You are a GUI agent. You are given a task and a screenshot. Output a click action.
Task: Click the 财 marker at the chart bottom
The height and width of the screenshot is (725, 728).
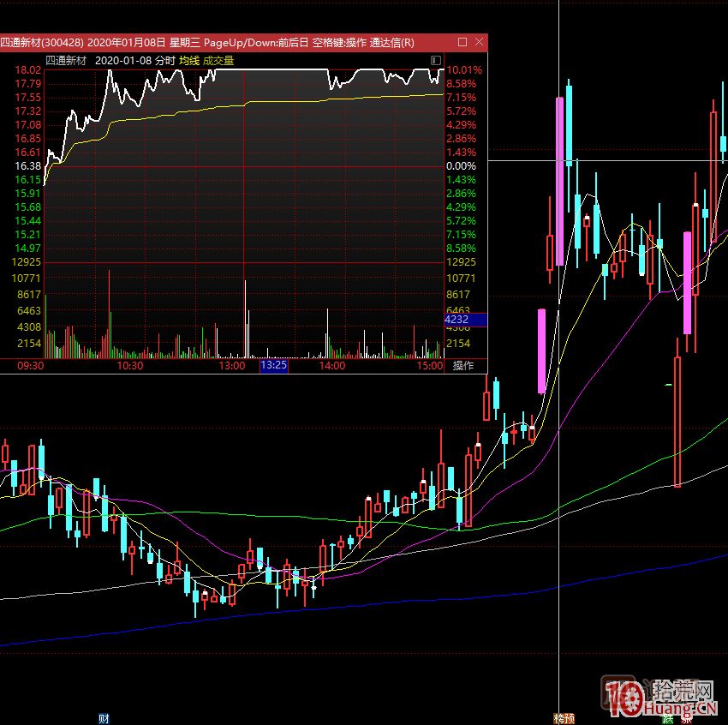click(104, 718)
